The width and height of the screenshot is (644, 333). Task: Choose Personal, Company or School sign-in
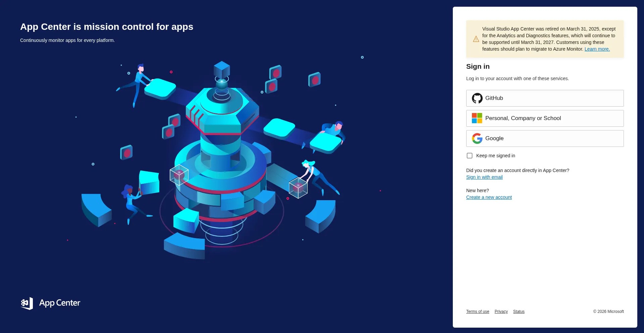pyautogui.click(x=545, y=118)
